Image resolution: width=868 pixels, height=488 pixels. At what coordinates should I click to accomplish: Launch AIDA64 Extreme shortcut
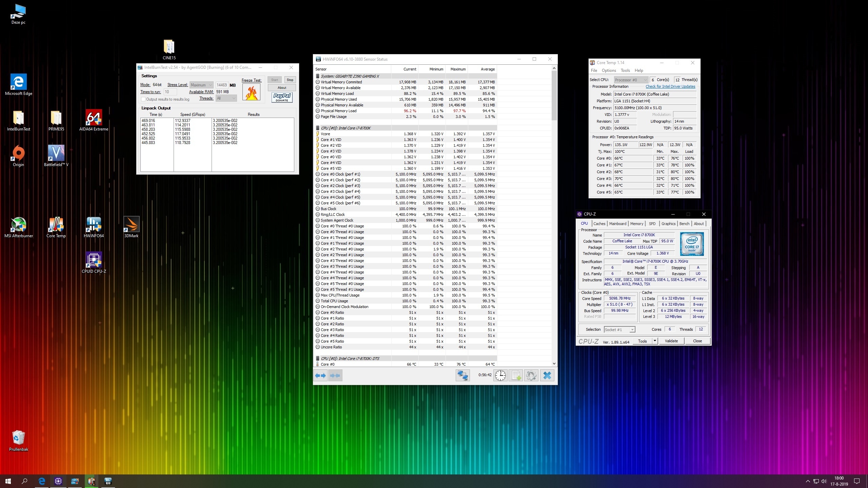click(x=94, y=121)
